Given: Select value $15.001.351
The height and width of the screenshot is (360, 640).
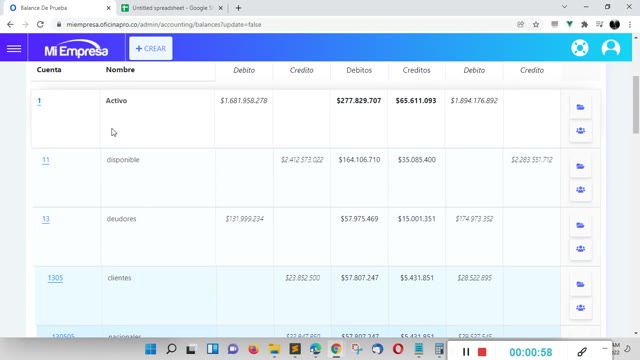Looking at the screenshot, I should (x=417, y=219).
